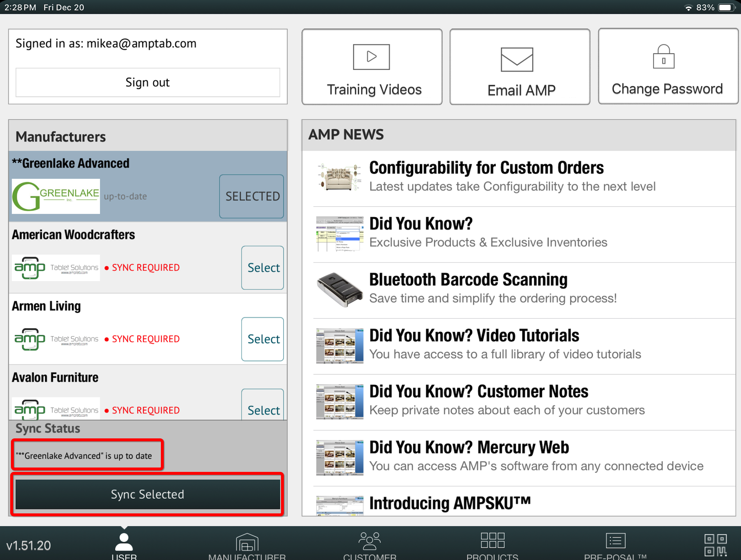Open the QR code scanner icon
This screenshot has height=560, width=741.
pyautogui.click(x=715, y=545)
